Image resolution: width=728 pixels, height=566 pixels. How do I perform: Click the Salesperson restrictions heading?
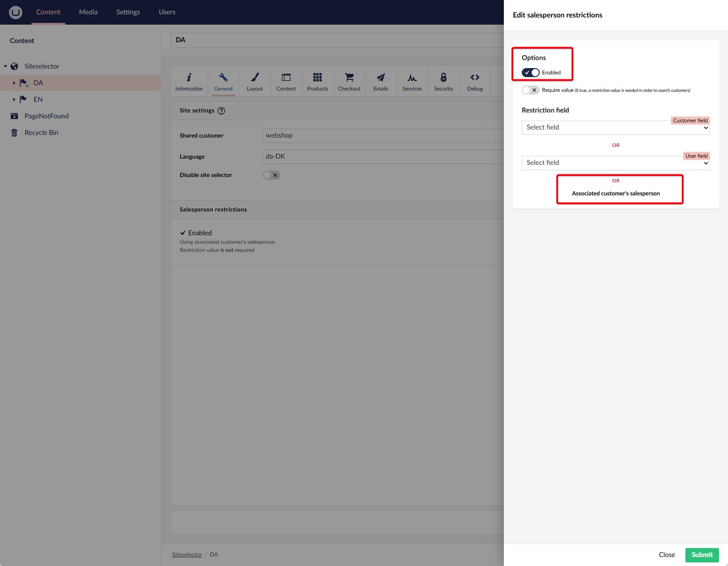click(213, 210)
